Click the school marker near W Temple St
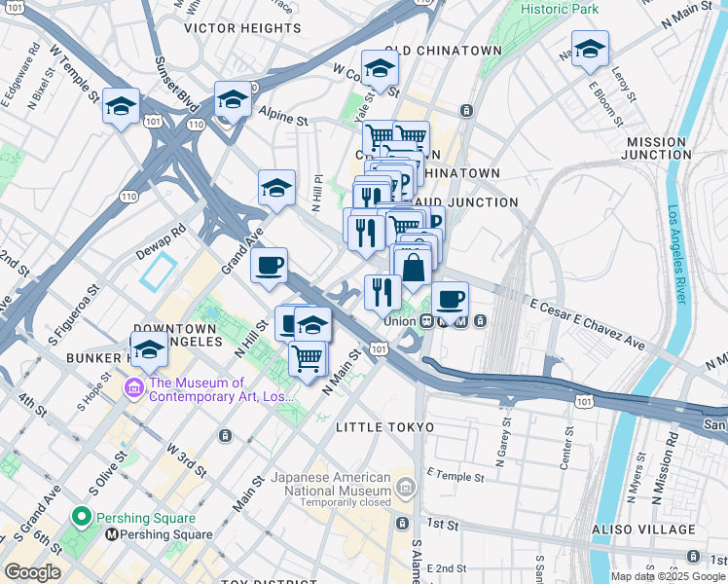Viewport: 728px width, 584px height. tap(121, 108)
